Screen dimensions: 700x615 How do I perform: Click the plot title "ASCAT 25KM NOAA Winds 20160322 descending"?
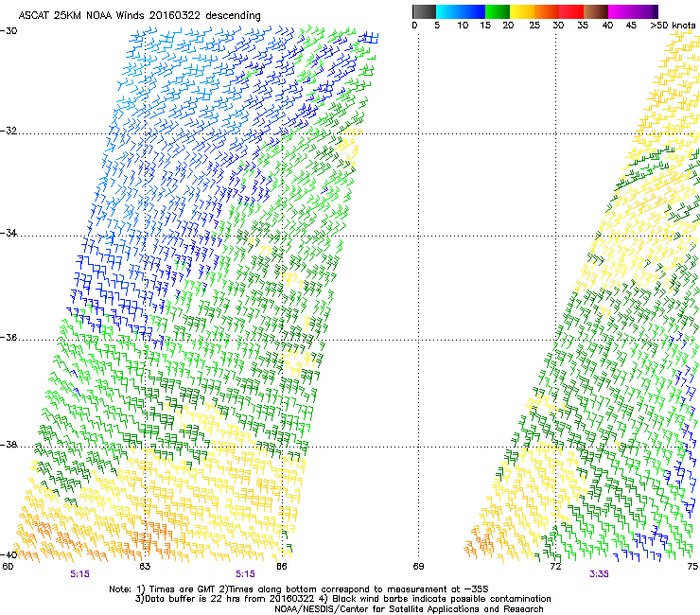[139, 16]
